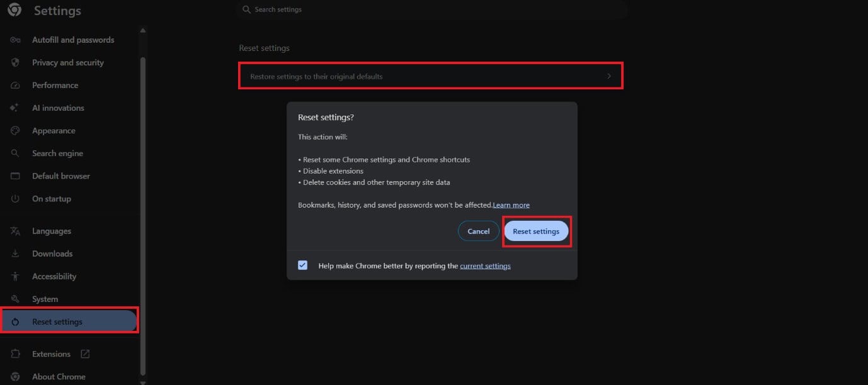Image resolution: width=868 pixels, height=385 pixels.
Task: Click the Reset settings section heading
Action: pyautogui.click(x=264, y=48)
